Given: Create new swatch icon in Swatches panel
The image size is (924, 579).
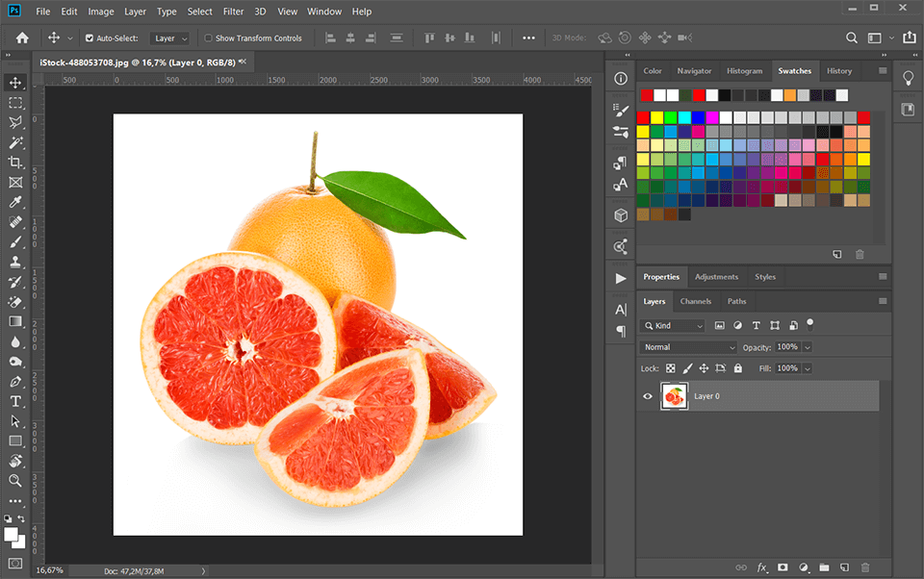Looking at the screenshot, I should pyautogui.click(x=836, y=255).
